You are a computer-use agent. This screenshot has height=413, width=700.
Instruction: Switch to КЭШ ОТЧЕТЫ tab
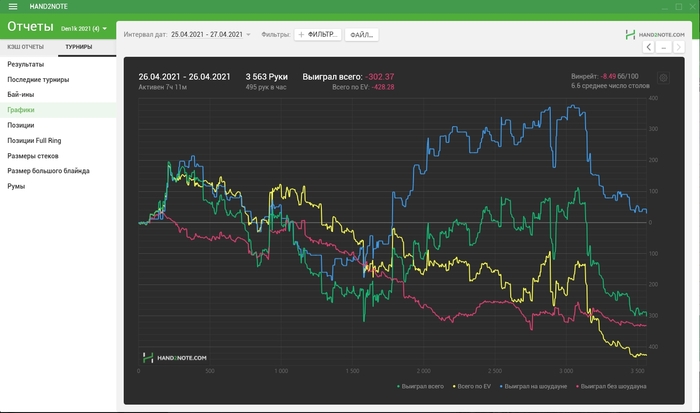coord(25,46)
